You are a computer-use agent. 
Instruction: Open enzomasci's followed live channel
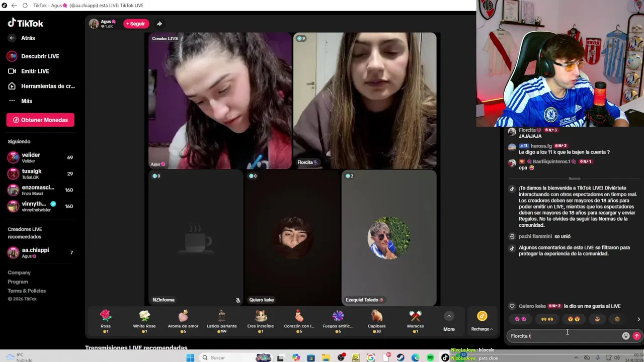(40, 190)
